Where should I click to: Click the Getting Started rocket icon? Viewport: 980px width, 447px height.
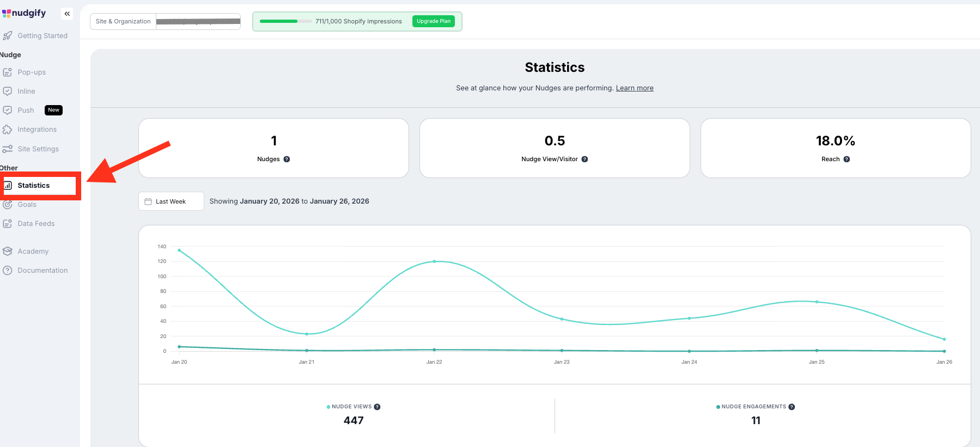8,36
